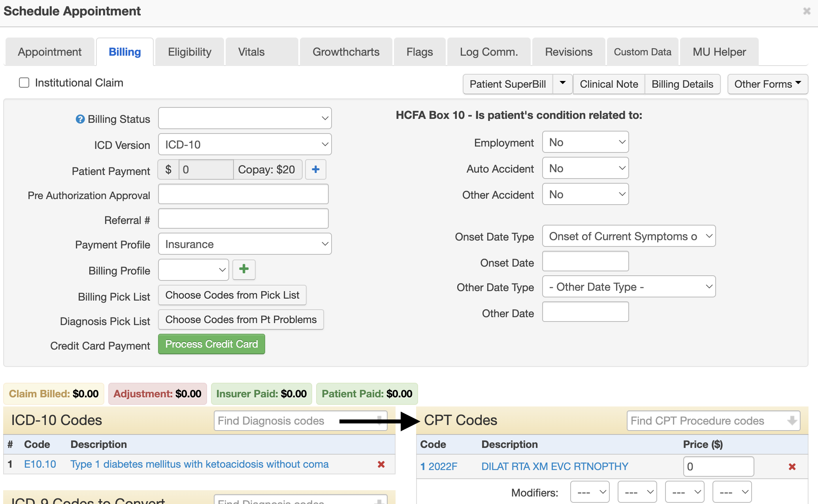Open the Log Comm. tab
The width and height of the screenshot is (818, 504).
[x=489, y=52]
